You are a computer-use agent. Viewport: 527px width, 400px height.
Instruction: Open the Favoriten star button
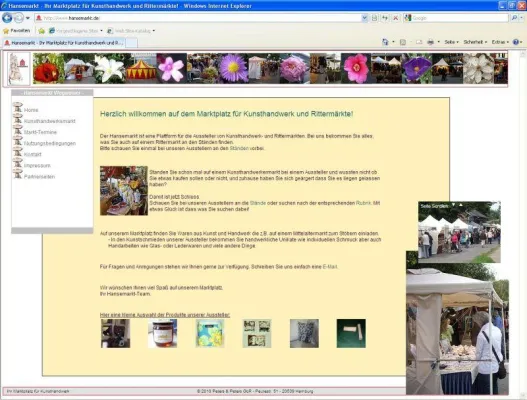pyautogui.click(x=16, y=31)
